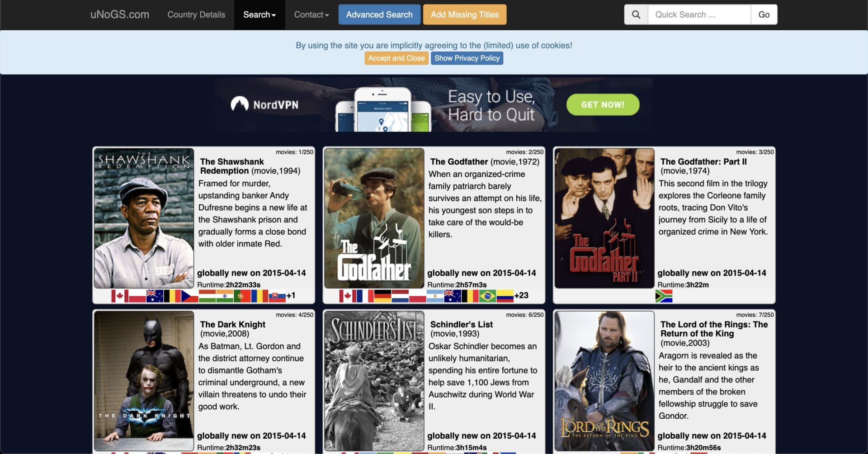This screenshot has width=868, height=454.
Task: Focus the Quick Search input field
Action: (x=699, y=14)
